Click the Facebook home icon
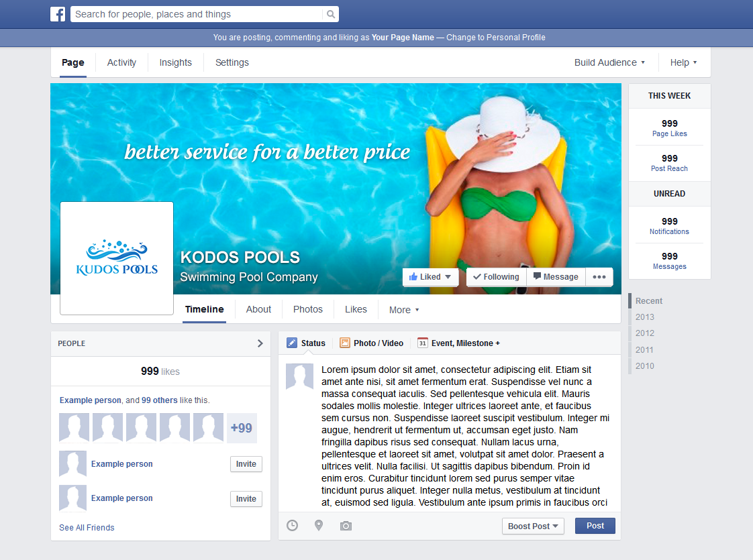This screenshot has height=560, width=753. coord(58,13)
